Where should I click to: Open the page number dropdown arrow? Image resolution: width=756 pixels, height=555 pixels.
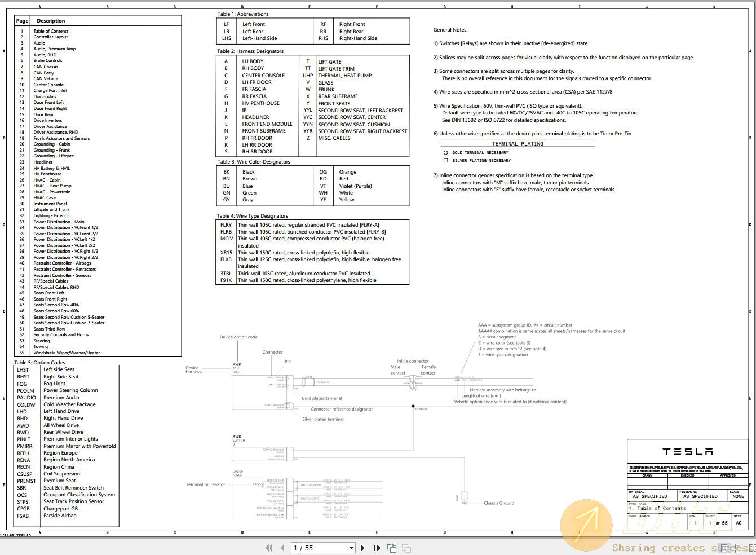click(351, 548)
